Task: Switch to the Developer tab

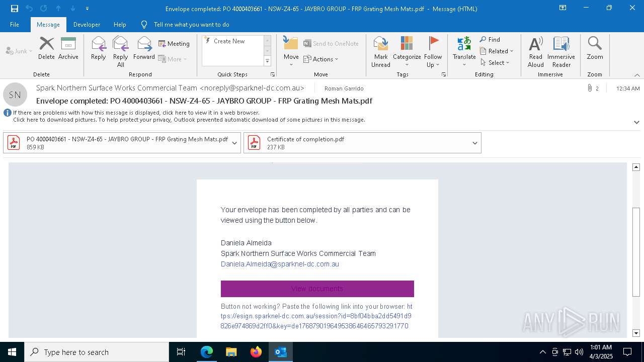Action: coord(87,25)
